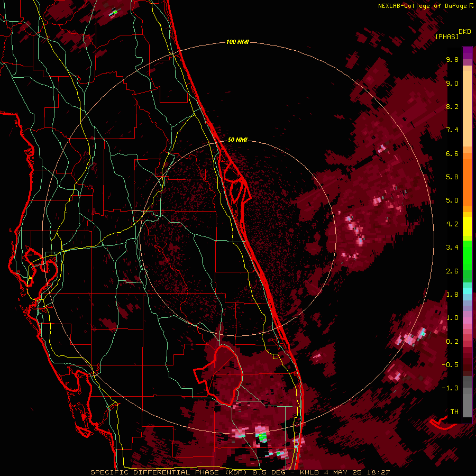This screenshot has width=476, height=476.
Task: Click the 4.2 value on the scale
Action: click(x=452, y=224)
